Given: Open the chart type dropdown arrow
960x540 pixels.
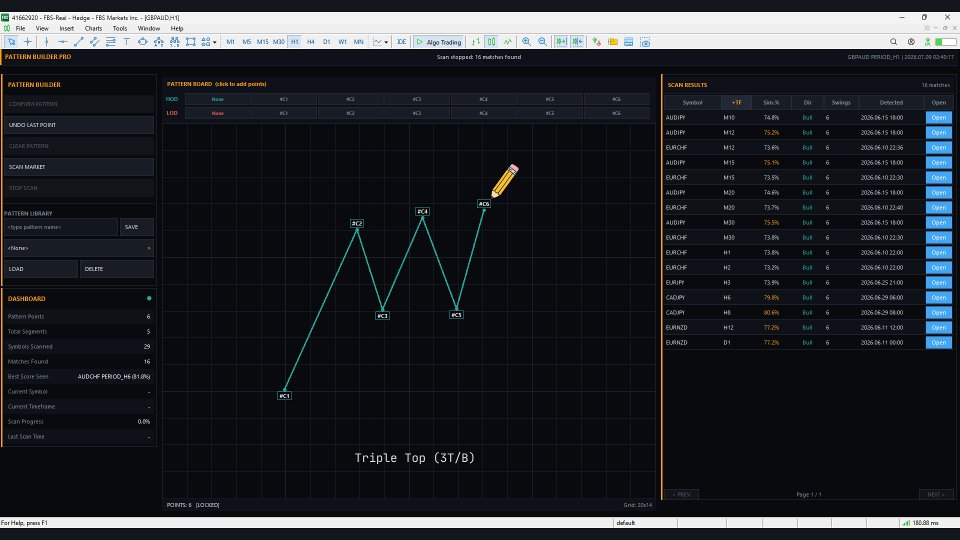Looking at the screenshot, I should [x=386, y=42].
